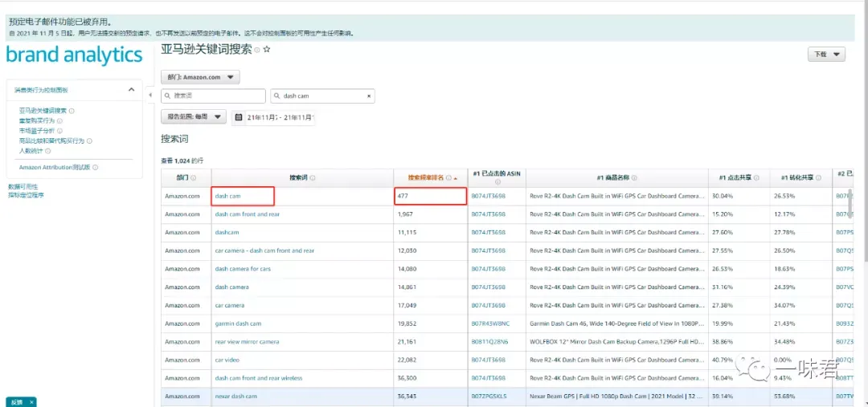Open the 反馈 feedback button
Screen dimensions: 868x407
(x=18, y=402)
